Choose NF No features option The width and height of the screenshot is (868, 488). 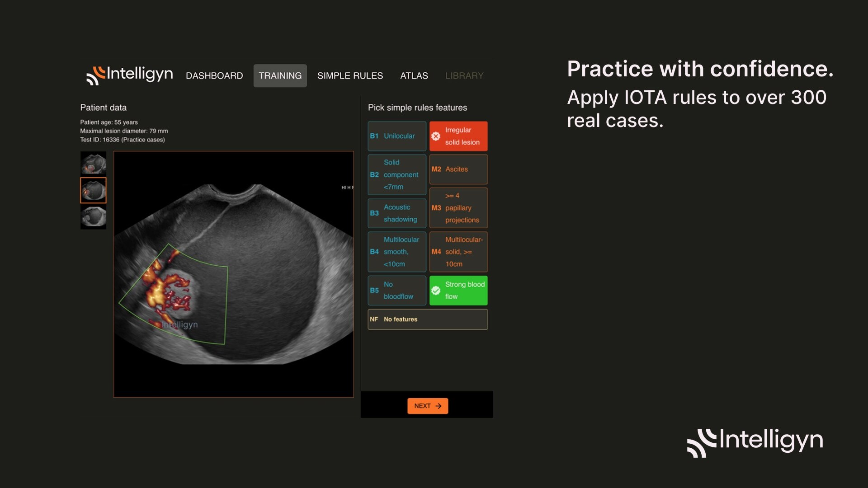point(427,319)
